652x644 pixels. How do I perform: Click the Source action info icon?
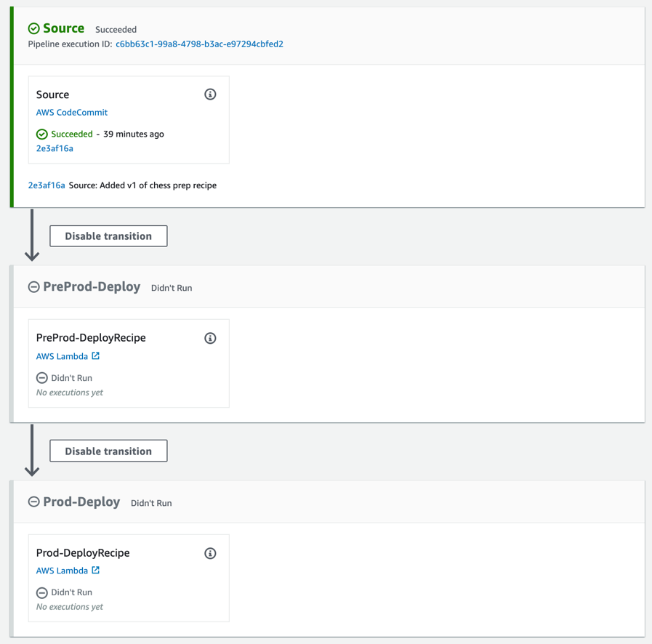(x=210, y=94)
